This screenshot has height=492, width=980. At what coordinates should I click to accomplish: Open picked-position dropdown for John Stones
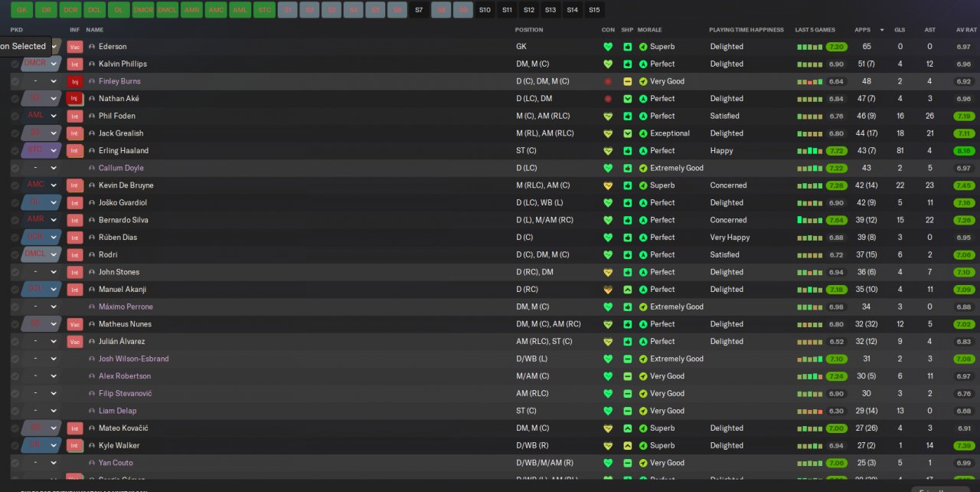coord(41,272)
